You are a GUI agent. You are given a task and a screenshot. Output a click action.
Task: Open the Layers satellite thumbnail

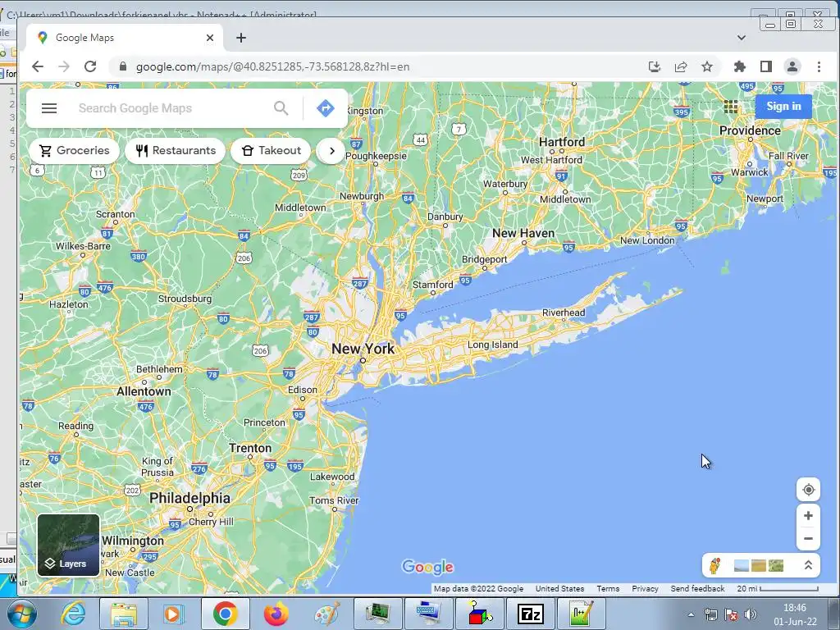(x=68, y=545)
